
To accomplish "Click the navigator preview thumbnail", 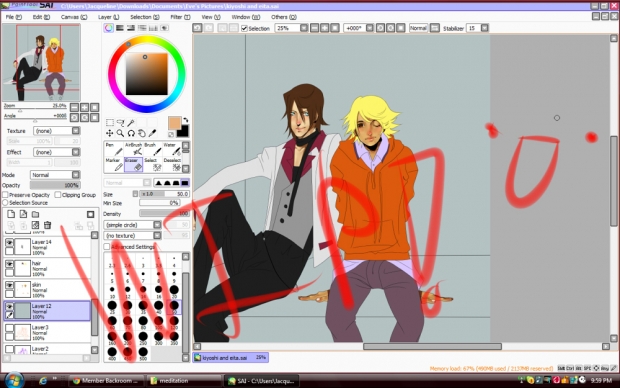I will 41,62.
